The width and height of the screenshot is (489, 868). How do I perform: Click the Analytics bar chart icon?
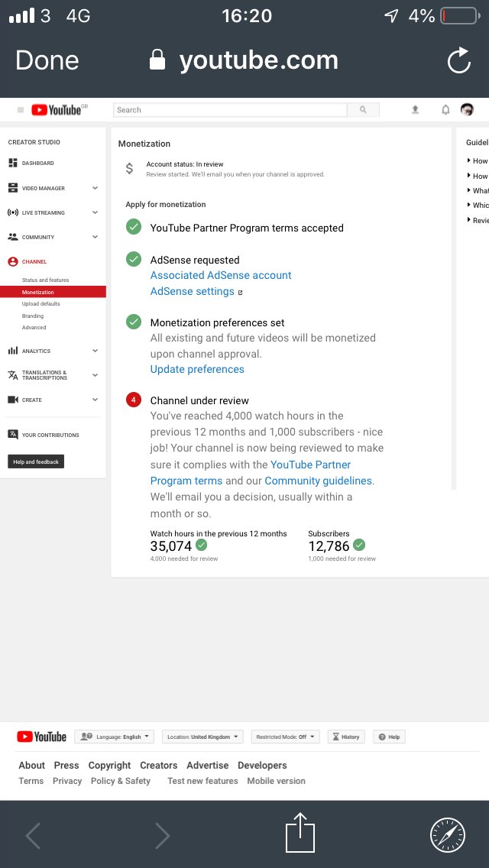pos(13,351)
